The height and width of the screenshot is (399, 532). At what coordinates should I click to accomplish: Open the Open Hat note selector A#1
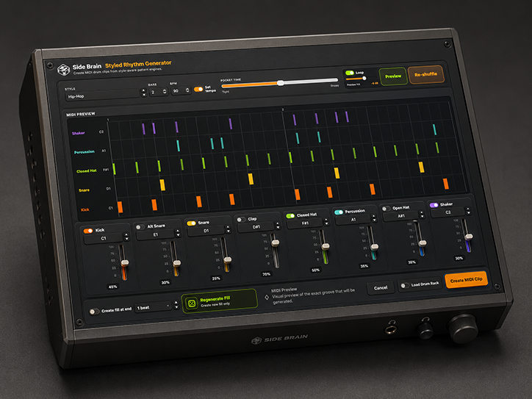point(401,216)
